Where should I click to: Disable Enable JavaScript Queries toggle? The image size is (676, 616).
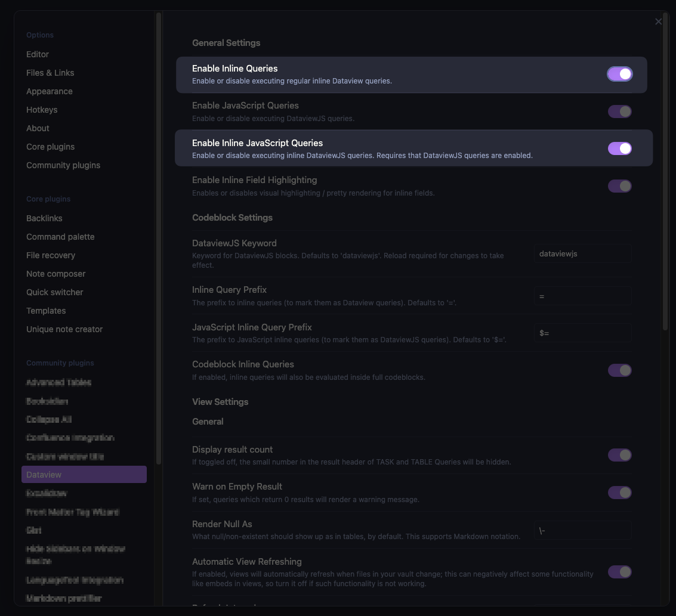(619, 112)
